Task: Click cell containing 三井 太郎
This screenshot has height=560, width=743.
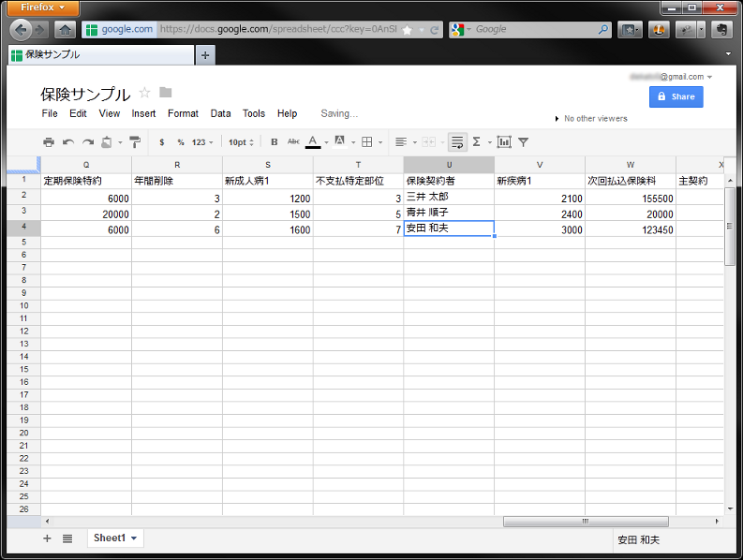Action: pos(449,197)
